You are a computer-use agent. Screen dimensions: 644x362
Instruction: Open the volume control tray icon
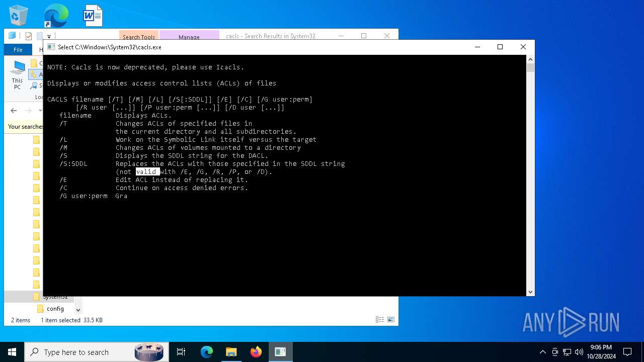point(579,352)
